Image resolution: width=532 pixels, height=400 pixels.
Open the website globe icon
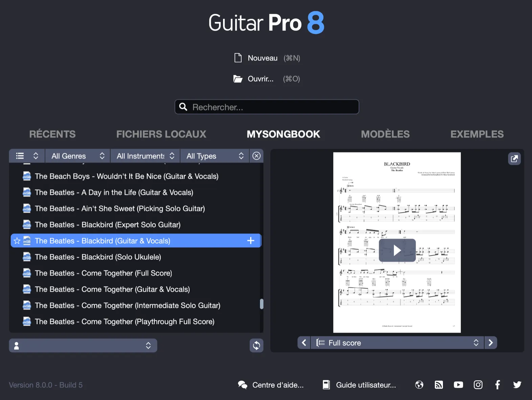[x=419, y=385]
